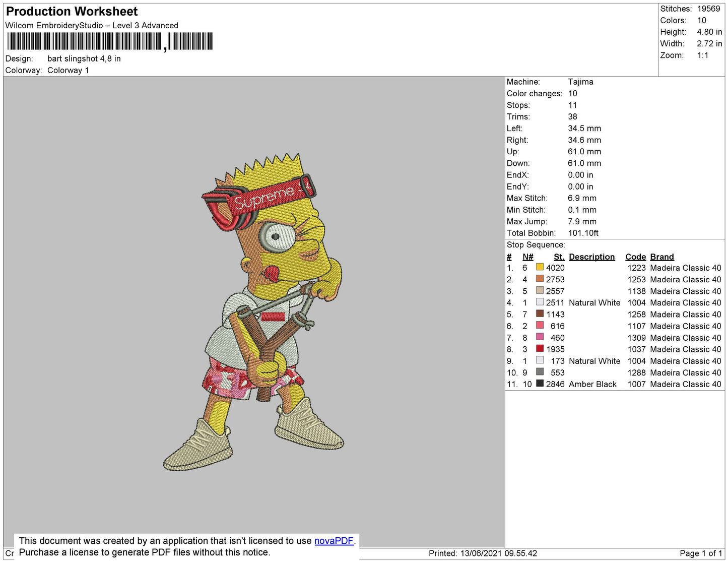
Task: Click the barcode under the worksheet title
Action: pos(110,41)
